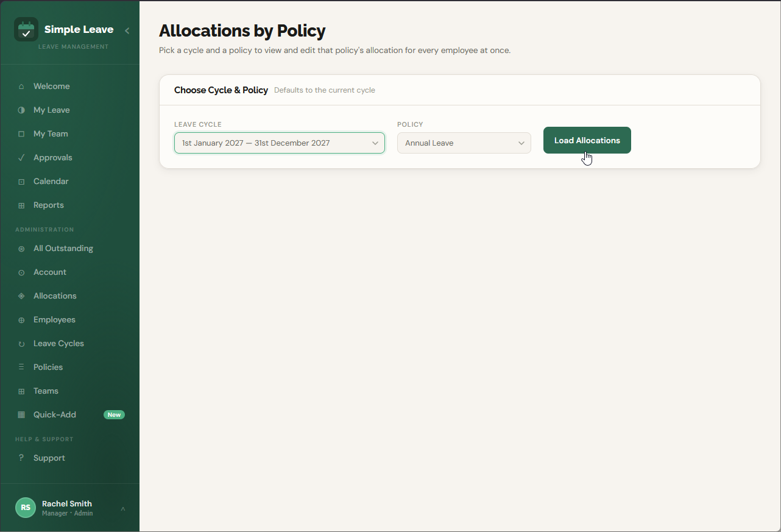The width and height of the screenshot is (781, 532).
Task: Click the Calendar sidebar icon
Action: 21,182
